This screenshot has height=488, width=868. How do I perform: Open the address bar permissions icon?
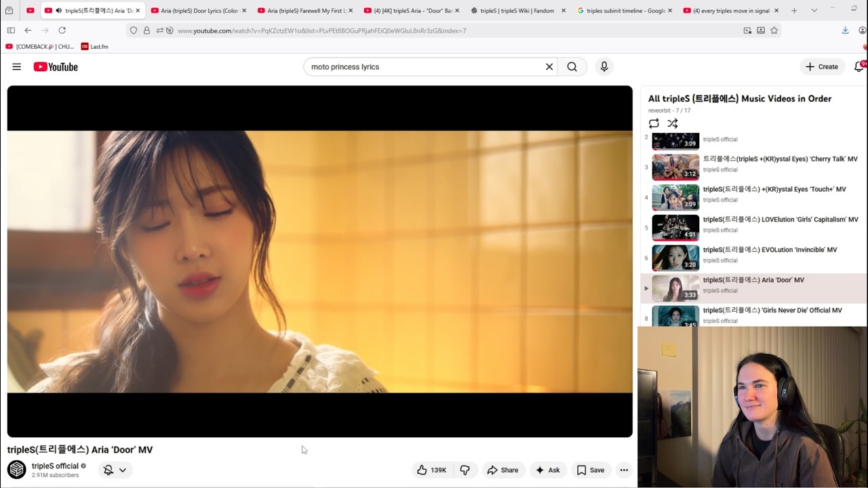coord(159,30)
